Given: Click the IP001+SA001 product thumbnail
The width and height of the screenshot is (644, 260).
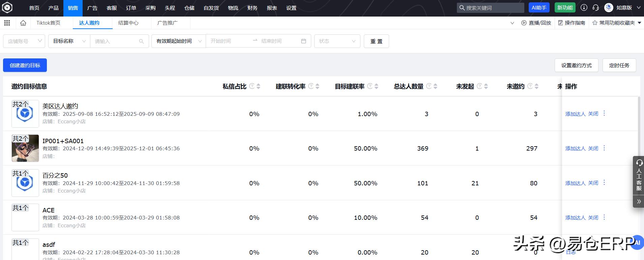Looking at the screenshot, I should pyautogui.click(x=25, y=148).
